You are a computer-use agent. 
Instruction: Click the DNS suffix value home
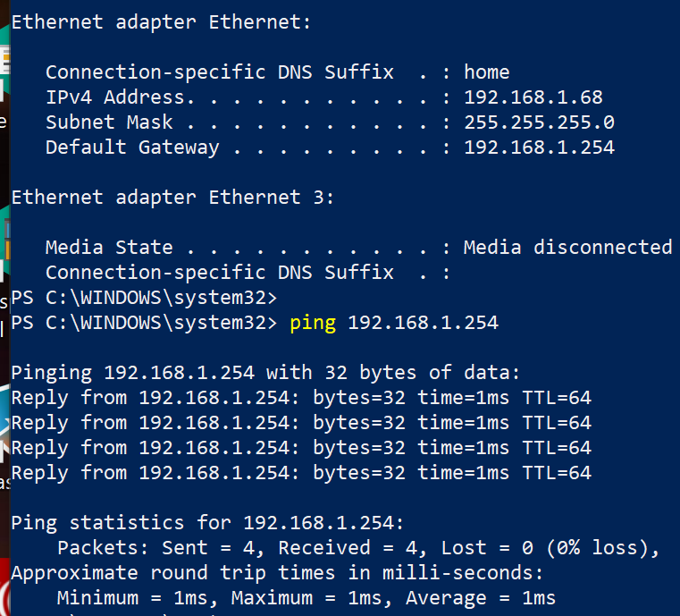pos(487,72)
